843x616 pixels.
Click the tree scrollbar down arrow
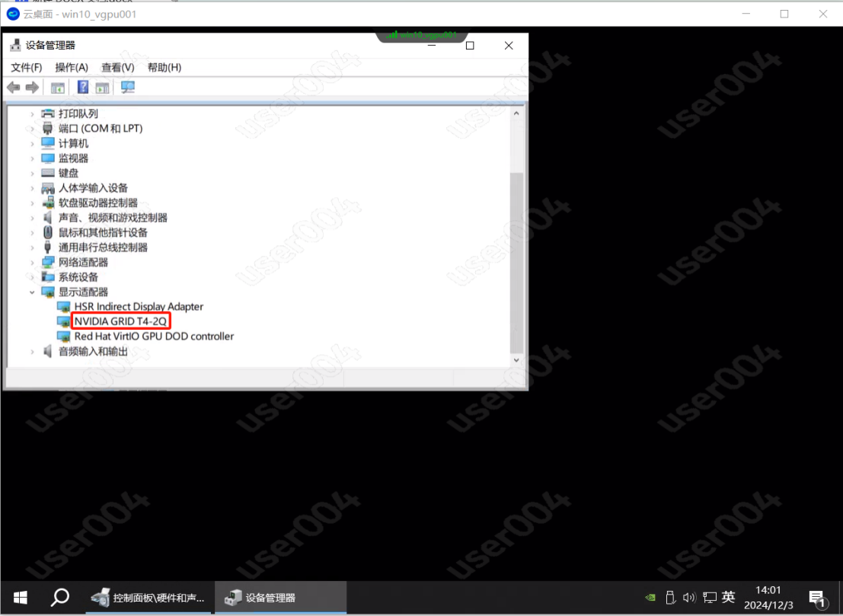[x=516, y=359]
